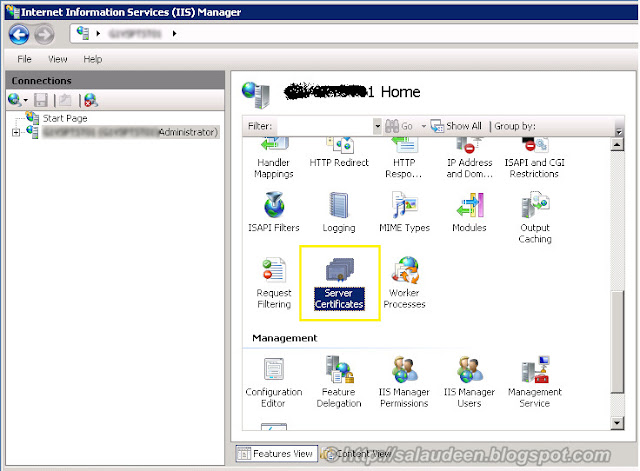Select Start Page in Connections tree

click(65, 118)
